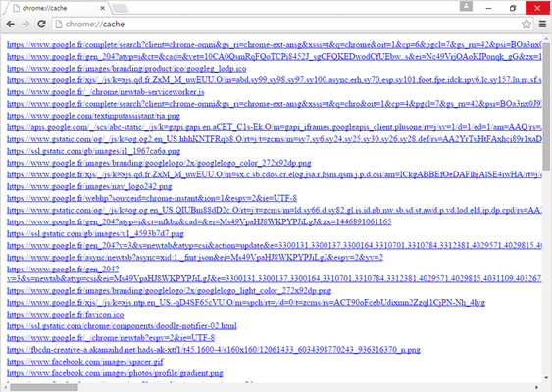Open the async/newtab cache link
This screenshot has height=392, width=552.
(195, 257)
